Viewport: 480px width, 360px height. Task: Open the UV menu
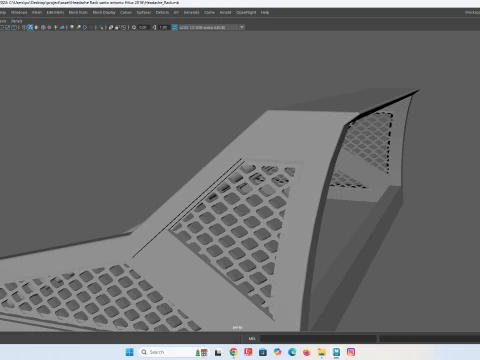click(x=176, y=12)
